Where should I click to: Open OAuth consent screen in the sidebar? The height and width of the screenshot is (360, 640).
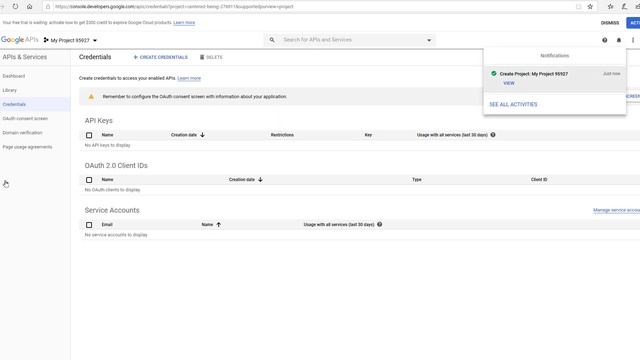click(25, 118)
